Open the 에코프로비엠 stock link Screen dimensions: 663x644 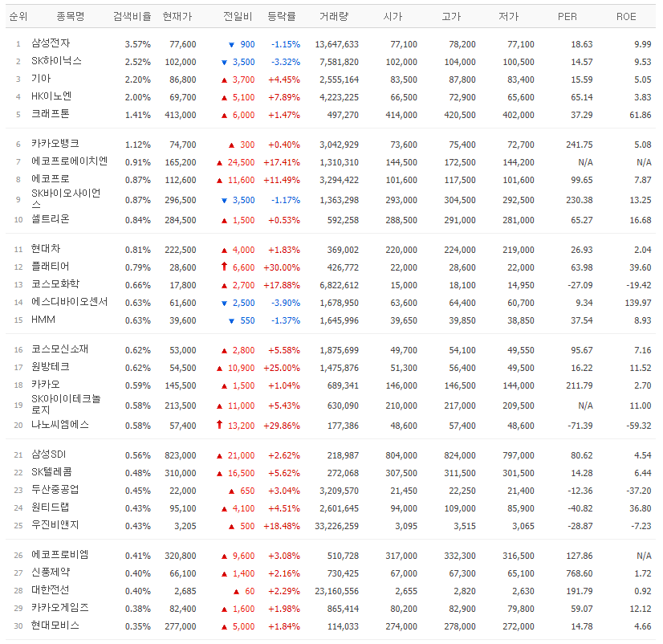(59, 555)
